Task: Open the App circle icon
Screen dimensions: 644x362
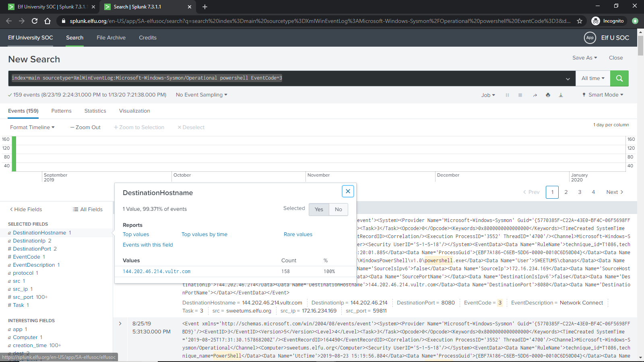Action: coord(590,38)
